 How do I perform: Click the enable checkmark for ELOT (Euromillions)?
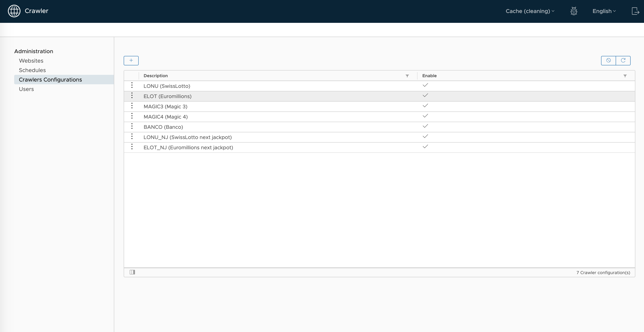pos(425,96)
